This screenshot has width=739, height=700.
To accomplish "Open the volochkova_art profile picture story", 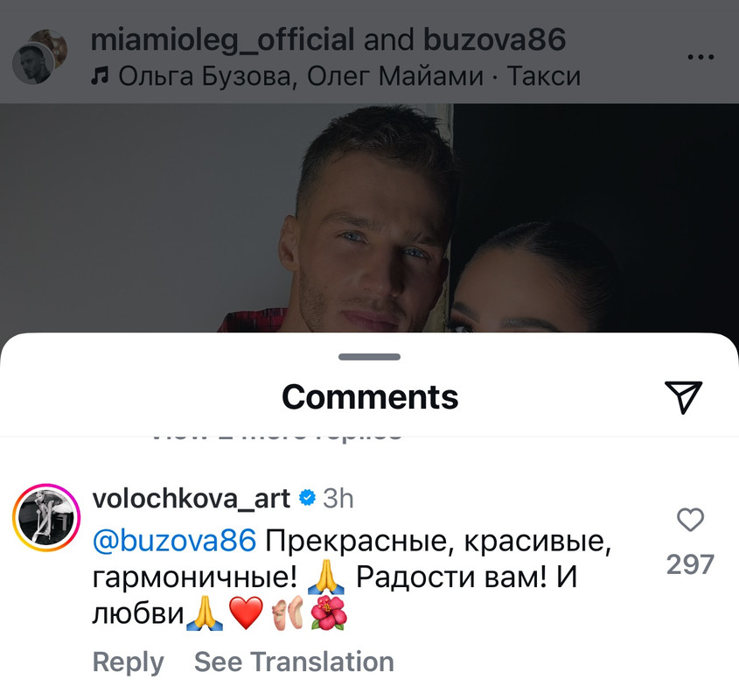I will (46, 517).
